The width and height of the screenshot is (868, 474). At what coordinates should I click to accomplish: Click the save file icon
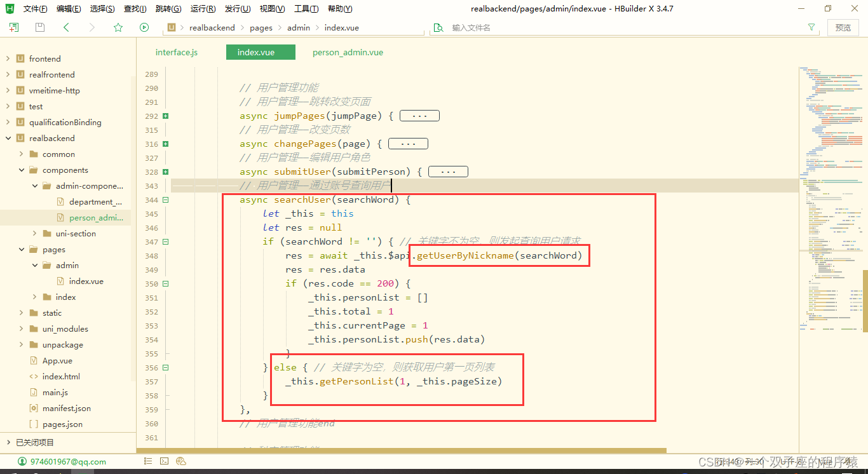(40, 27)
